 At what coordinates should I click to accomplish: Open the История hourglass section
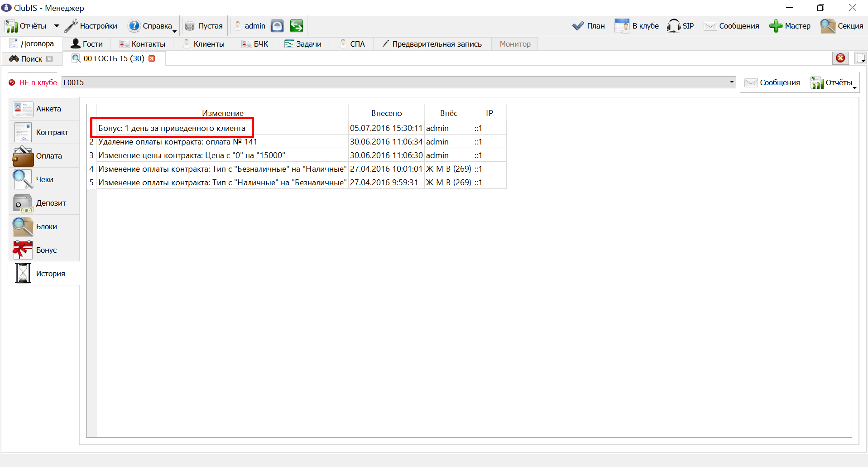[x=44, y=274]
